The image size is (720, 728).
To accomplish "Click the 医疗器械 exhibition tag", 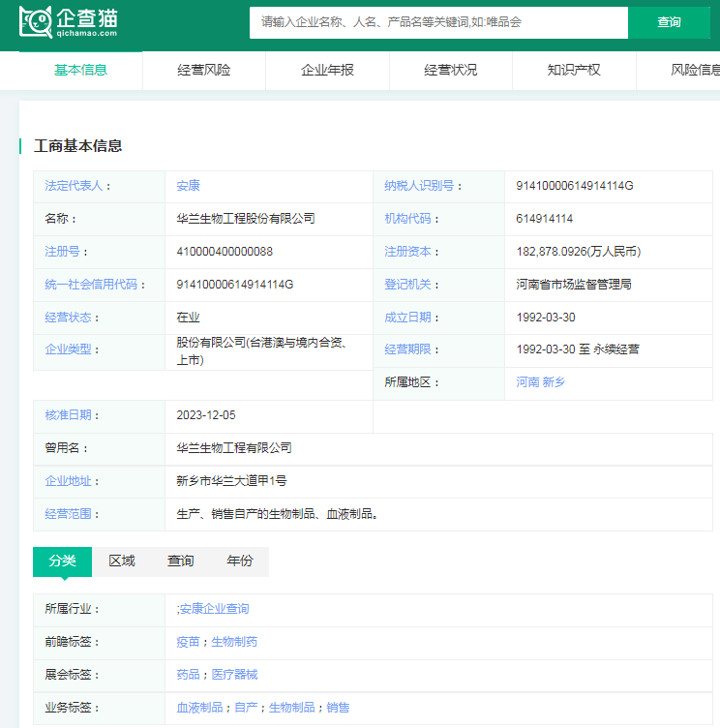I will (x=234, y=675).
